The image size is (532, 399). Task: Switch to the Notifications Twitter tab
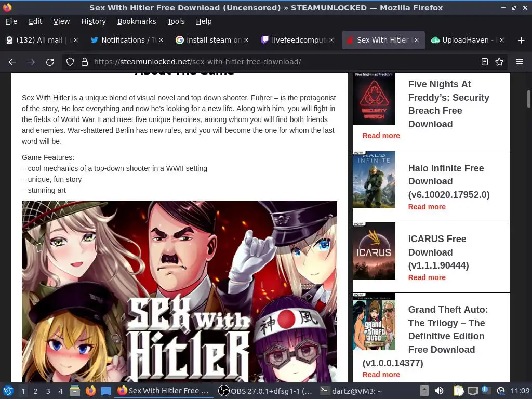[127, 40]
